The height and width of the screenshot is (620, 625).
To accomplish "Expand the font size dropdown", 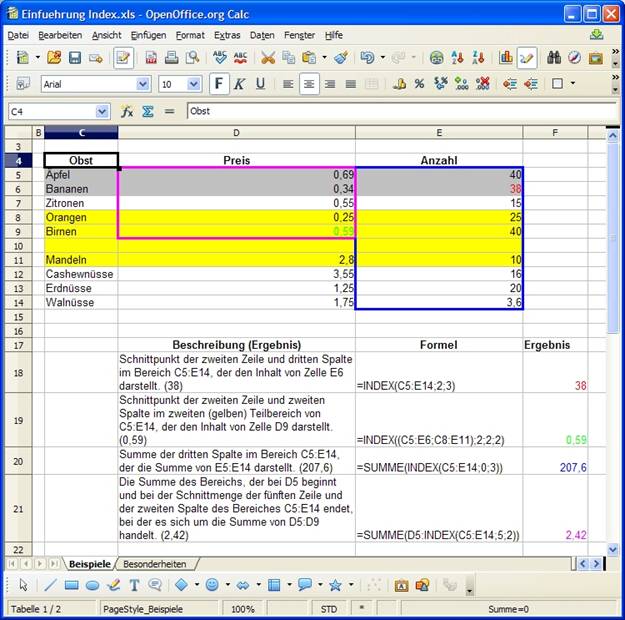I will 195,85.
